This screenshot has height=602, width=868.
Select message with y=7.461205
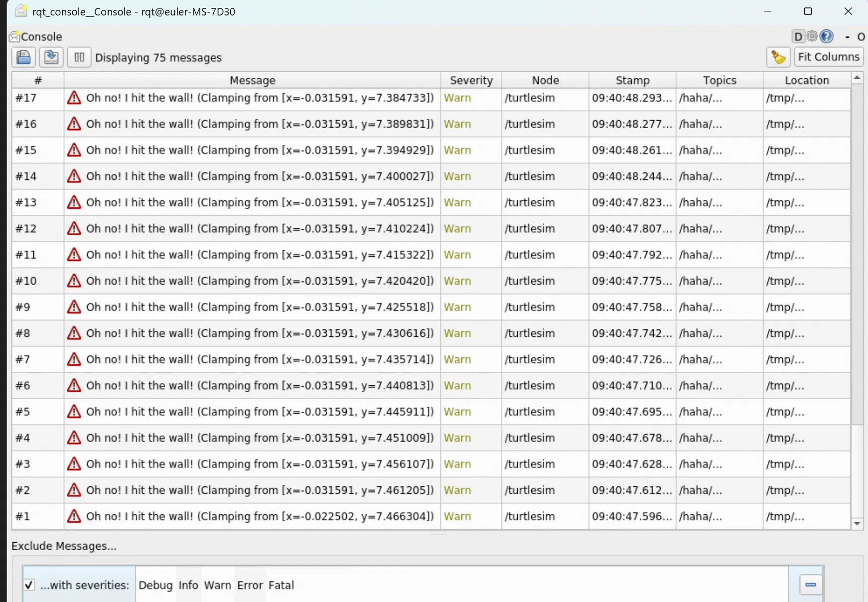click(252, 490)
